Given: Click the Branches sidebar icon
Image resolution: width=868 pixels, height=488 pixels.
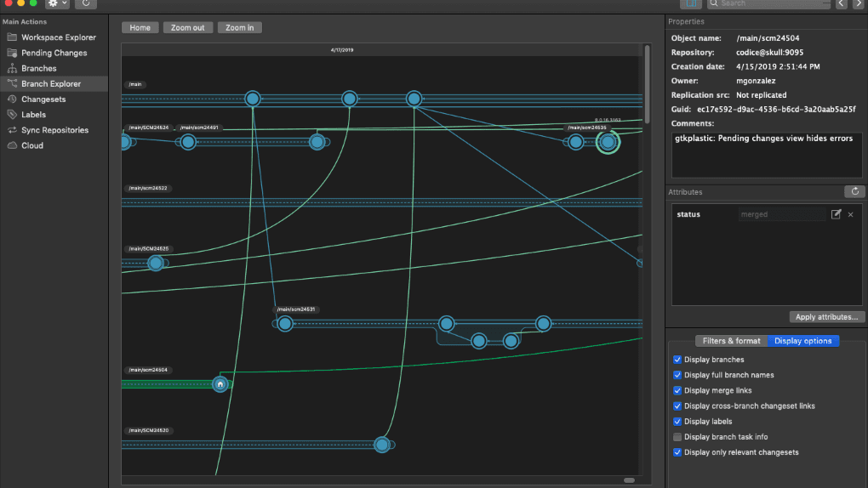Looking at the screenshot, I should click(x=12, y=68).
